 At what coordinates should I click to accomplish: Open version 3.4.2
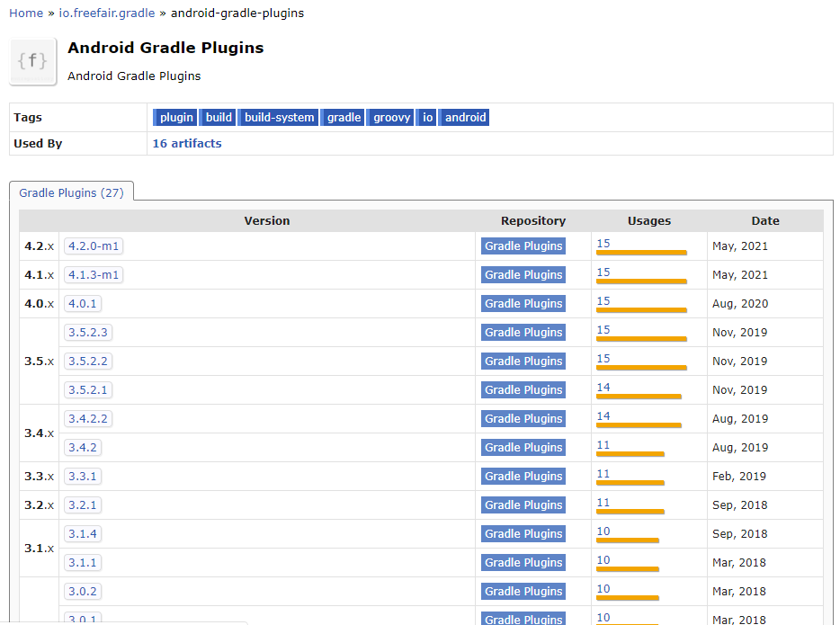pyautogui.click(x=83, y=448)
